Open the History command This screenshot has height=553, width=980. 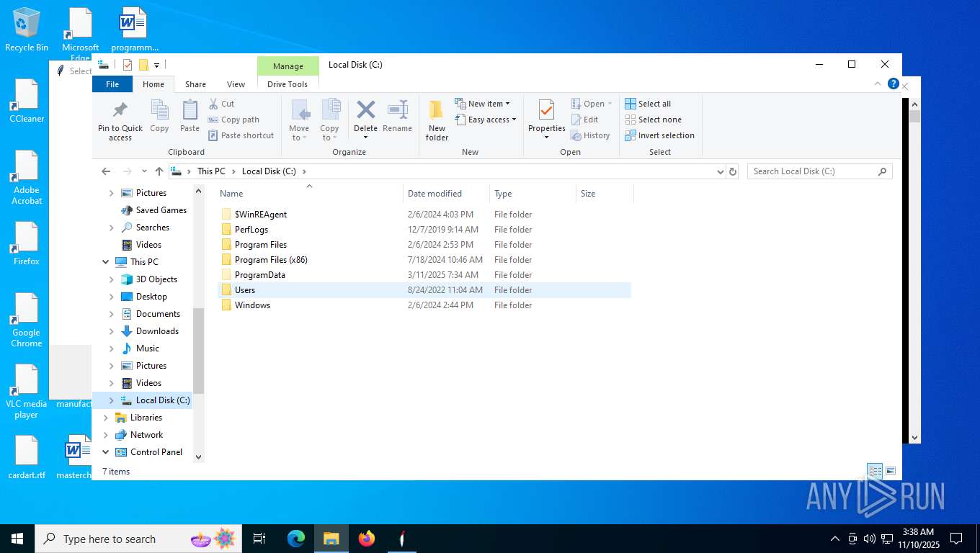coord(590,135)
